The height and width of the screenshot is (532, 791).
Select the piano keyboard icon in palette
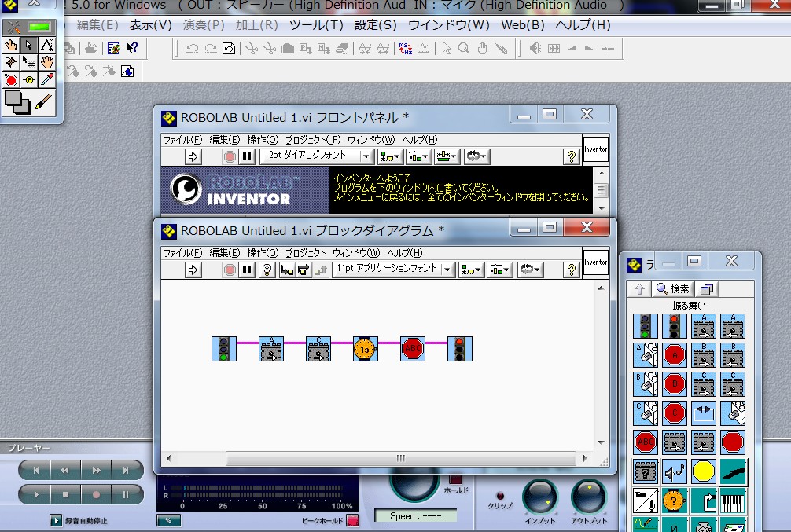pyautogui.click(x=733, y=501)
